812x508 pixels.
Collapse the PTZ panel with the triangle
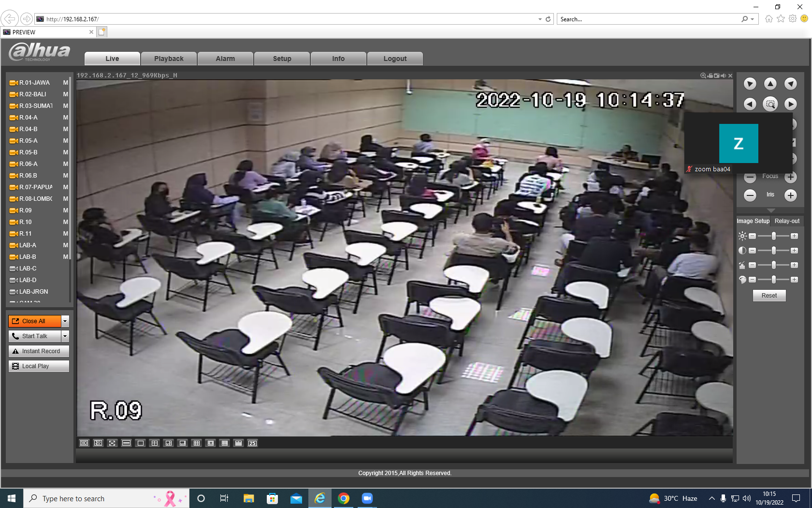coord(770,210)
